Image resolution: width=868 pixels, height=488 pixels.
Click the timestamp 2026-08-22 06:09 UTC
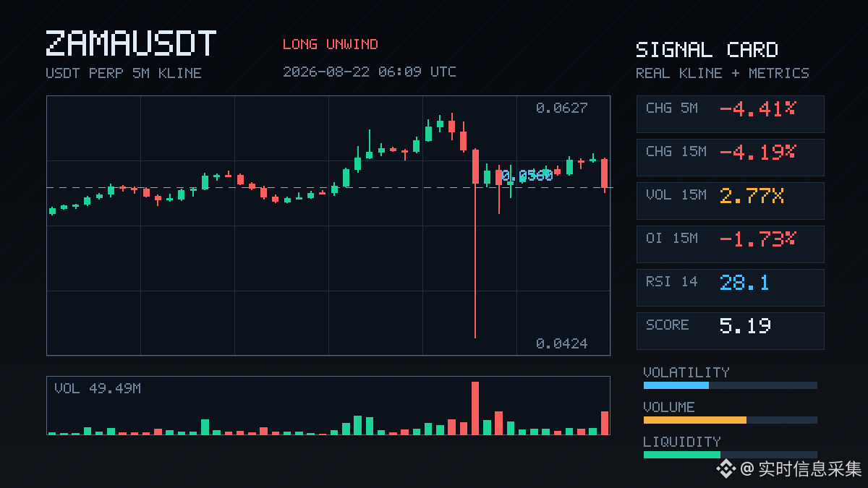click(x=370, y=72)
